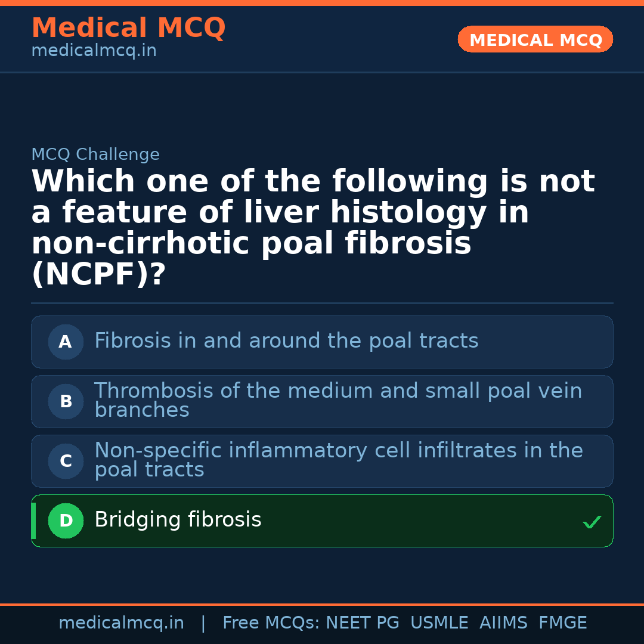Click the MCQ Challenge label

point(95,154)
